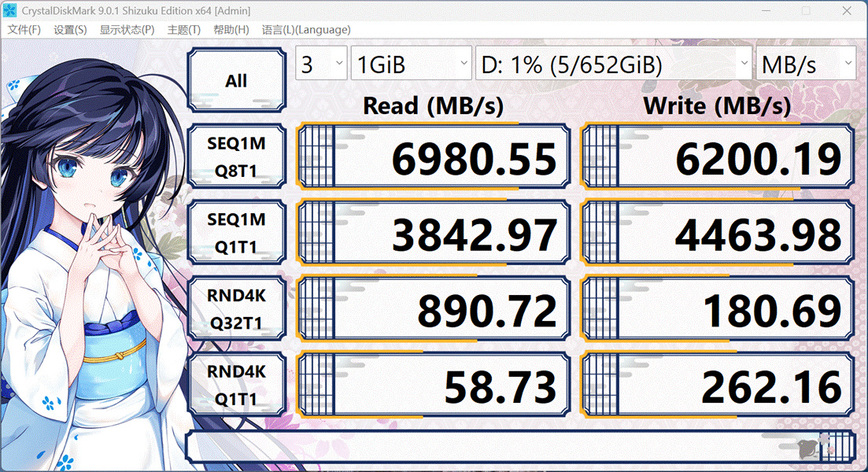
Task: Open the test count dropdown showing 3
Action: (x=321, y=63)
